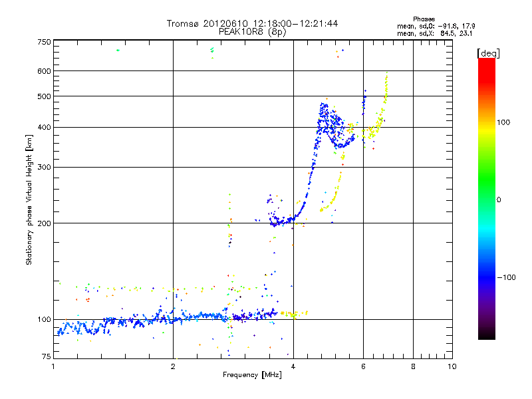Select the 'mean, sd,X: 84.5, 23.1' line

click(435, 33)
